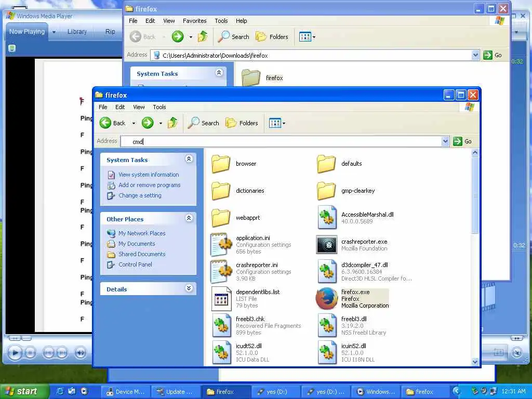Image resolution: width=532 pixels, height=399 pixels.
Task: Open Control Panel link
Action: [x=135, y=264]
